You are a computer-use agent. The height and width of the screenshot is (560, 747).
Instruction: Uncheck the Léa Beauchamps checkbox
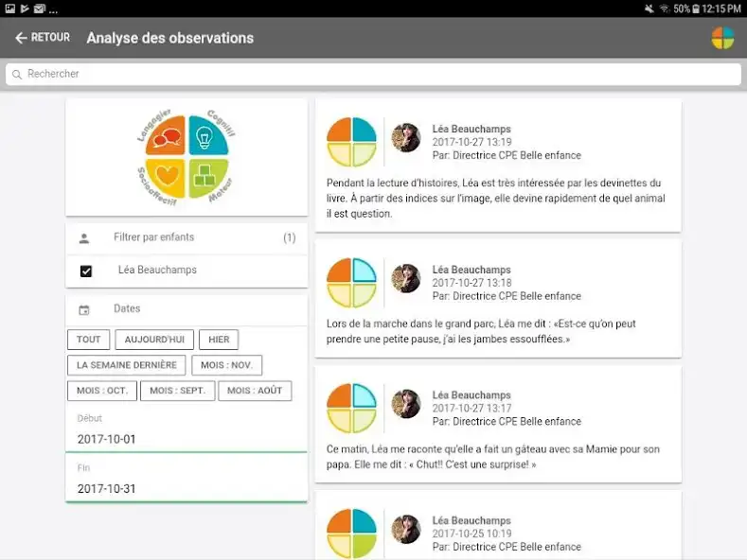(x=86, y=271)
